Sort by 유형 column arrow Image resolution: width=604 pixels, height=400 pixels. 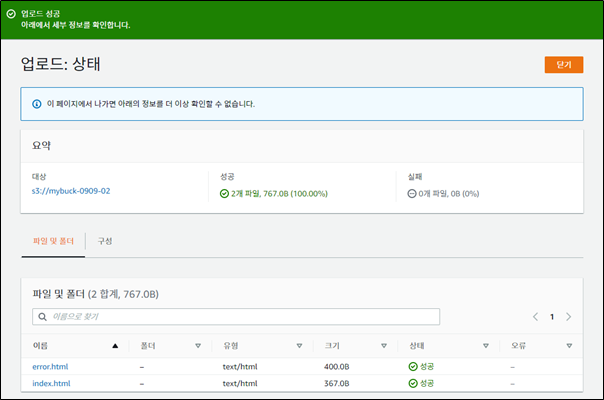pyautogui.click(x=299, y=346)
